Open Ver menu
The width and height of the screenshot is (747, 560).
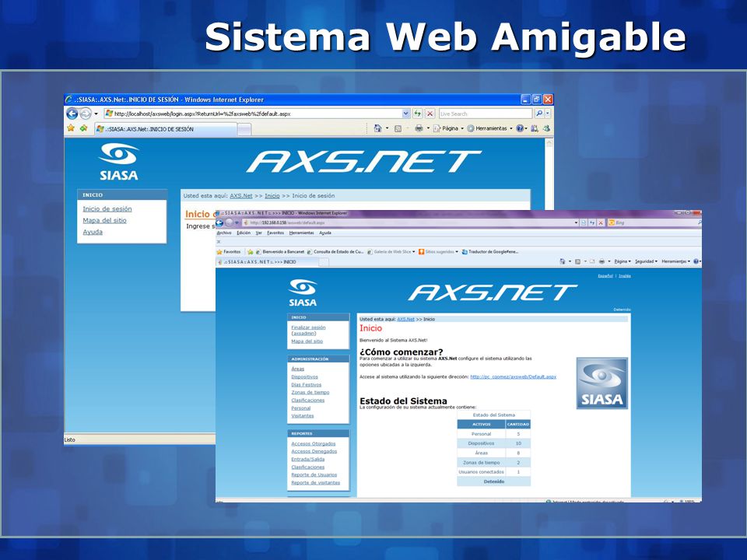tap(258, 233)
